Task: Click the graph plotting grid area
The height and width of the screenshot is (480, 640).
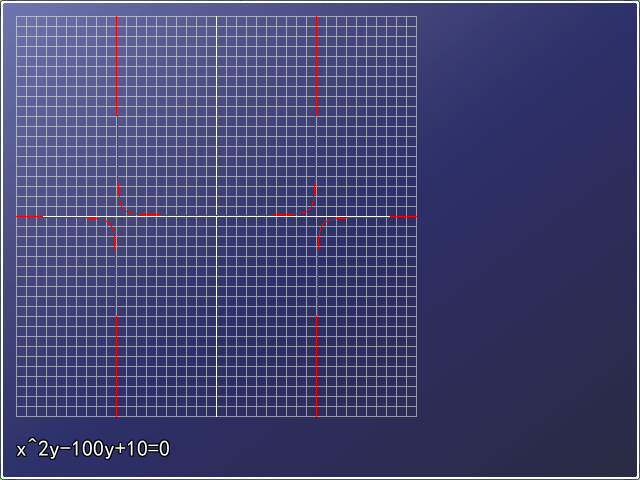Action: pyautogui.click(x=216, y=216)
